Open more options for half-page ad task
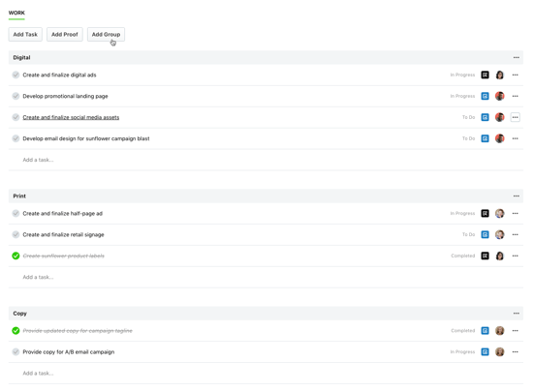533x392 pixels. (516, 214)
